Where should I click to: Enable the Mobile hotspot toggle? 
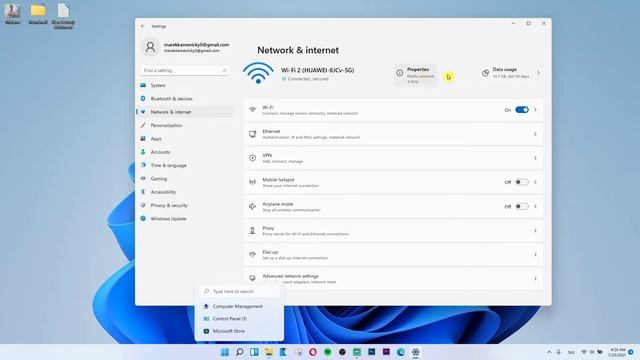522,182
